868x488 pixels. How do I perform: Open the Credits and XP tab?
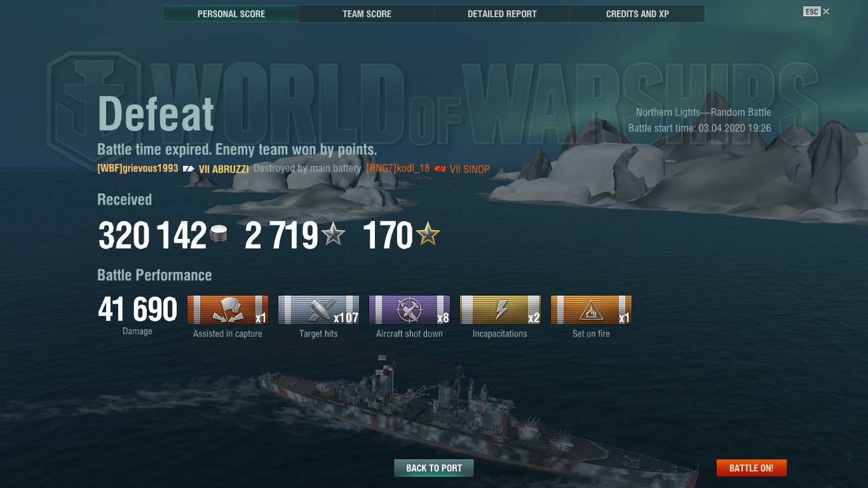click(x=637, y=13)
